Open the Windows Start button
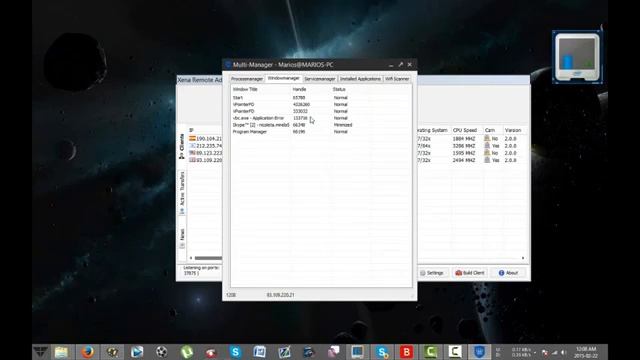 tap(40, 352)
